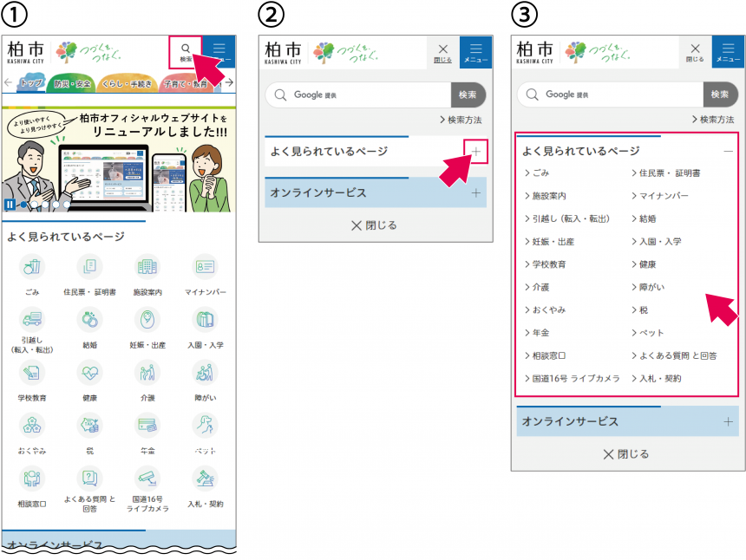Open the 検索方法 link in screen 2

coord(461,120)
